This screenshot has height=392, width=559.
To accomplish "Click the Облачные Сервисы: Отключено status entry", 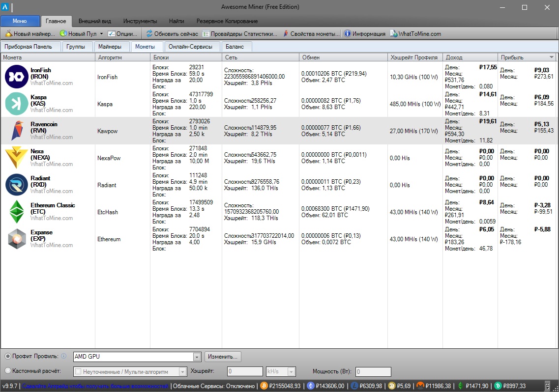I will [x=214, y=386].
